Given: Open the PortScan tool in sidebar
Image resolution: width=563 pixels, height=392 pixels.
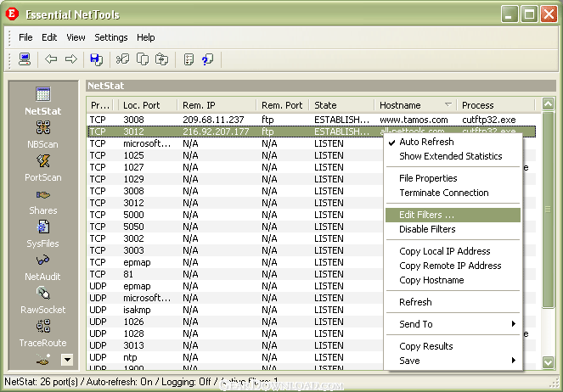Looking at the screenshot, I should pos(43,168).
